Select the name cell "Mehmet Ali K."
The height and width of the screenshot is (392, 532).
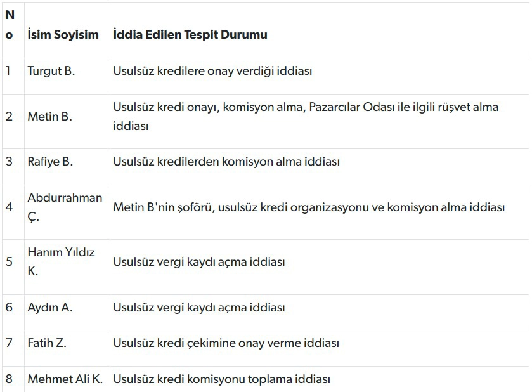65,379
